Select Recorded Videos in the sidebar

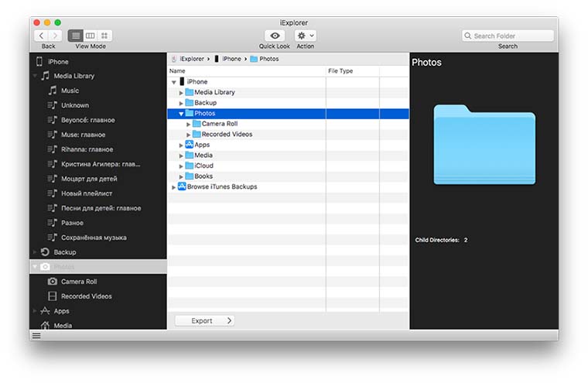[86, 296]
